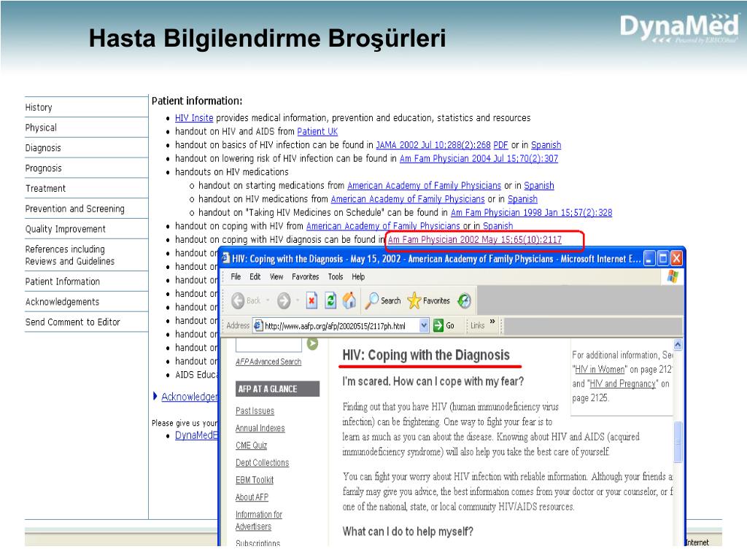Go to the Prognosis section

pyautogui.click(x=43, y=168)
